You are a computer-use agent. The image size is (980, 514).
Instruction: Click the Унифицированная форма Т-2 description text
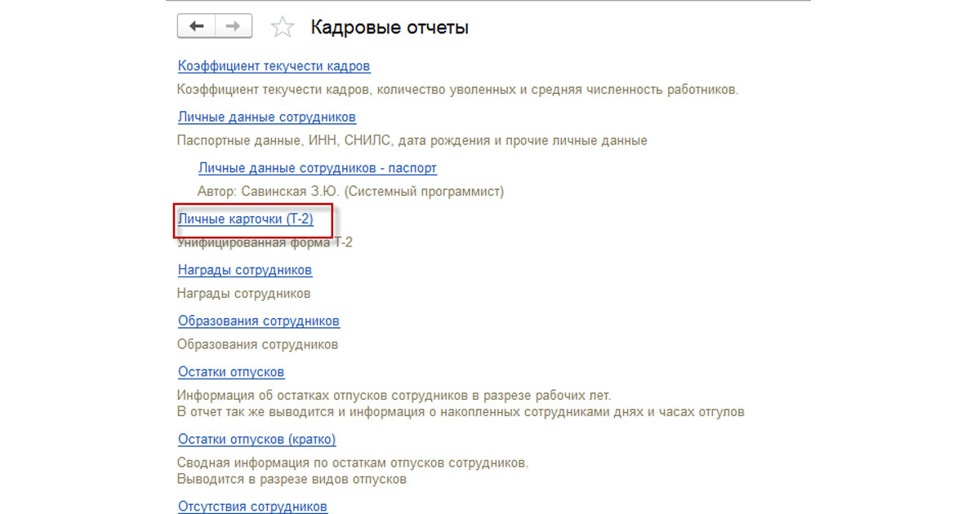coord(265,242)
